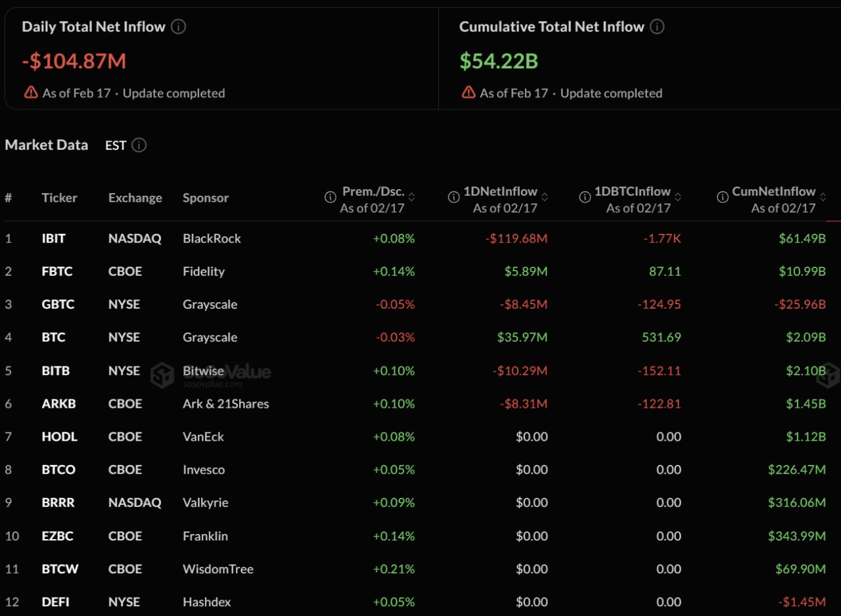Click the alert triangle beside Cumulative update status

(x=468, y=92)
